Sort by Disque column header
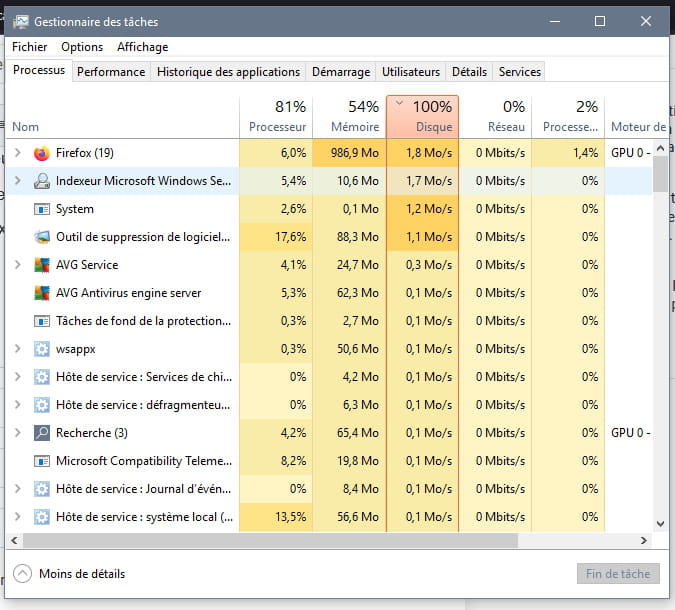The width and height of the screenshot is (675, 610). tap(422, 117)
